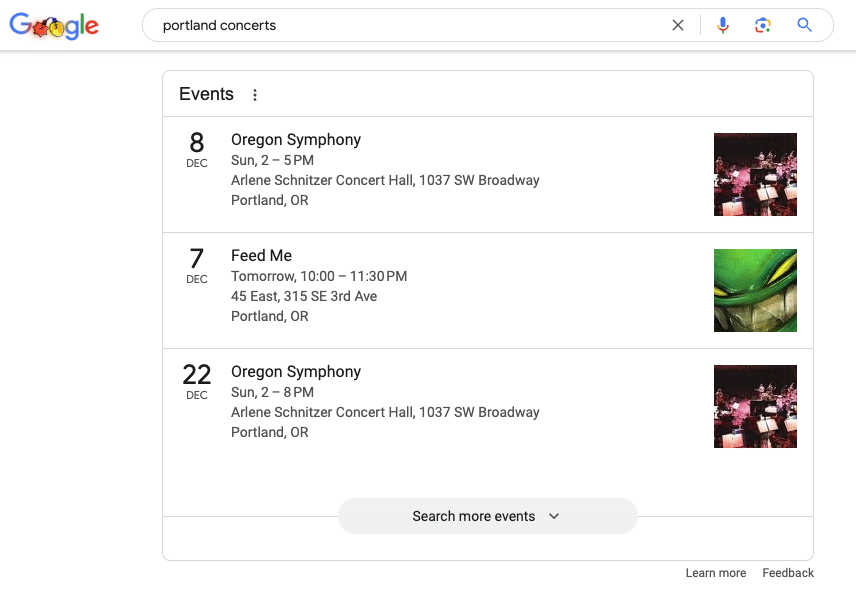Click the magnifying glass search icon
This screenshot has height=602, width=856.
(804, 25)
